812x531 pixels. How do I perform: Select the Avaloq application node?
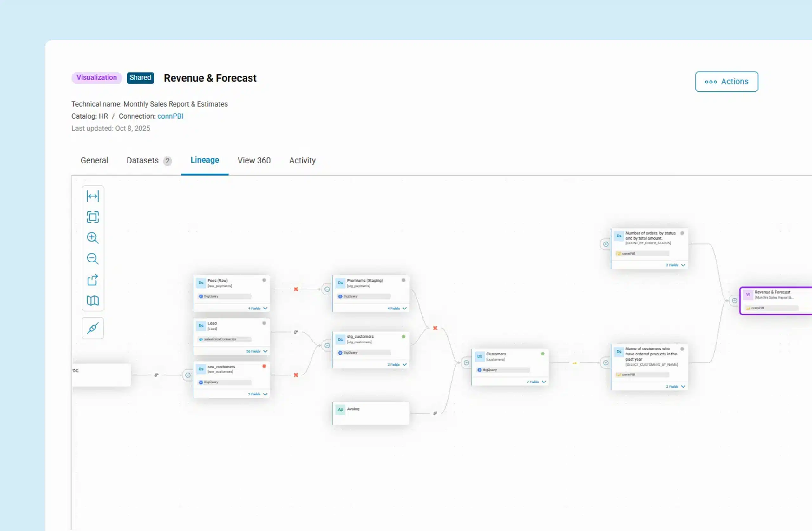click(370, 413)
